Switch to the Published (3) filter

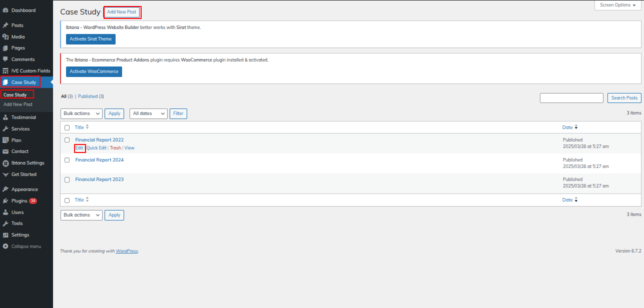91,96
